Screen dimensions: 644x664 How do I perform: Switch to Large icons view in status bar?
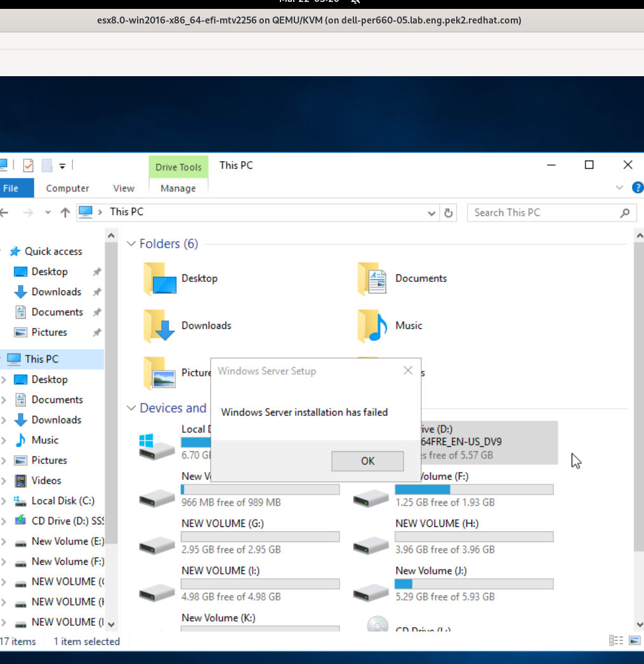tap(634, 641)
